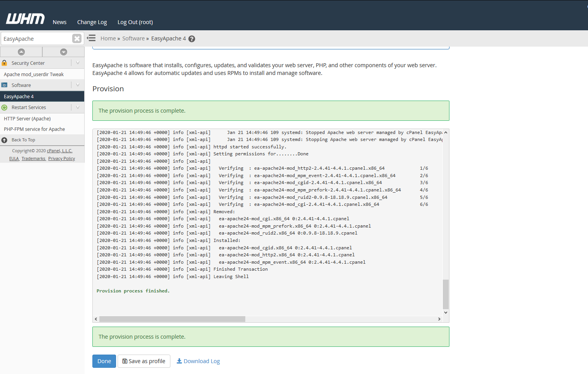Click log vertical scrollbar thumb
588x374 pixels.
(x=446, y=294)
